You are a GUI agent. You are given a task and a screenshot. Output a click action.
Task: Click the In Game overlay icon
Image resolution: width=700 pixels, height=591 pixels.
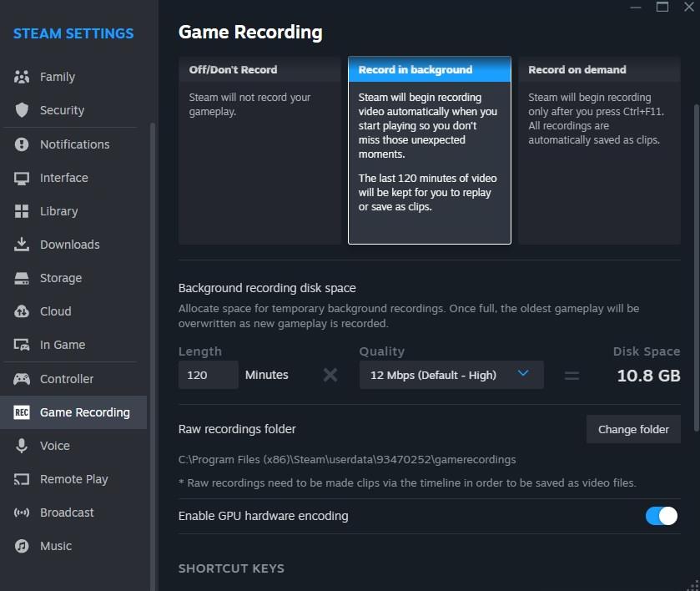coord(22,345)
